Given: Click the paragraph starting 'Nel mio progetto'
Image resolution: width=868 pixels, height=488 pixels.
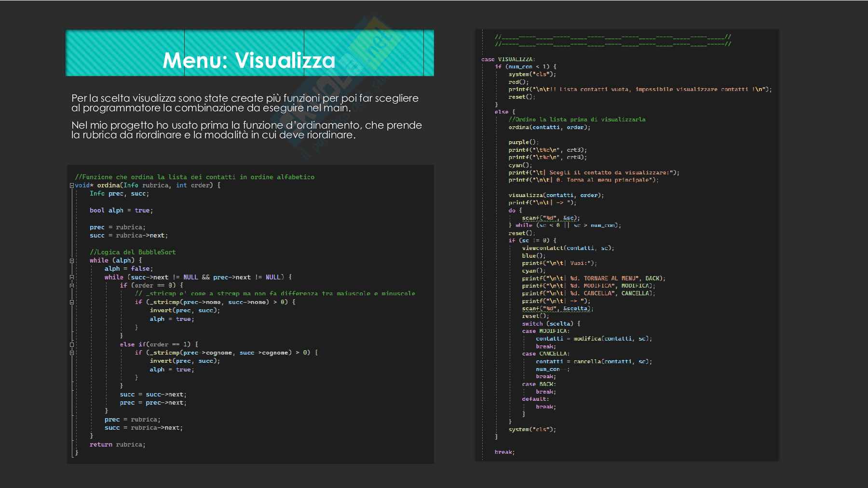Looking at the screenshot, I should 246,130.
